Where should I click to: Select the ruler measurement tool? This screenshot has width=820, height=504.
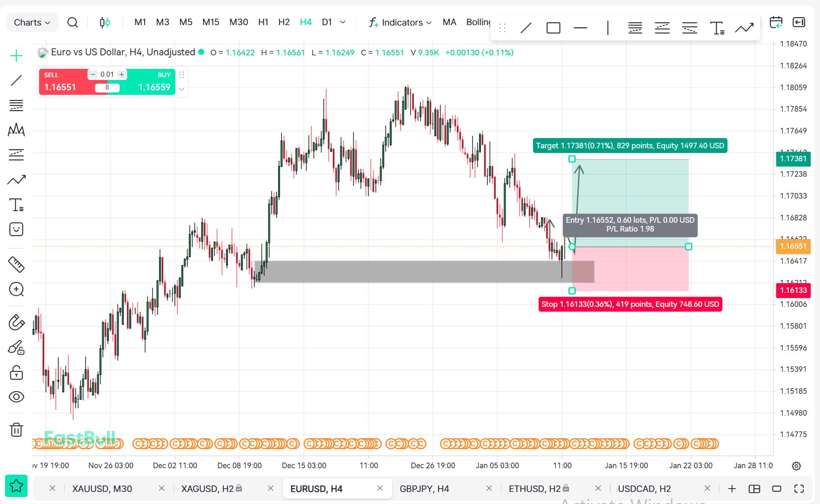pos(16,265)
